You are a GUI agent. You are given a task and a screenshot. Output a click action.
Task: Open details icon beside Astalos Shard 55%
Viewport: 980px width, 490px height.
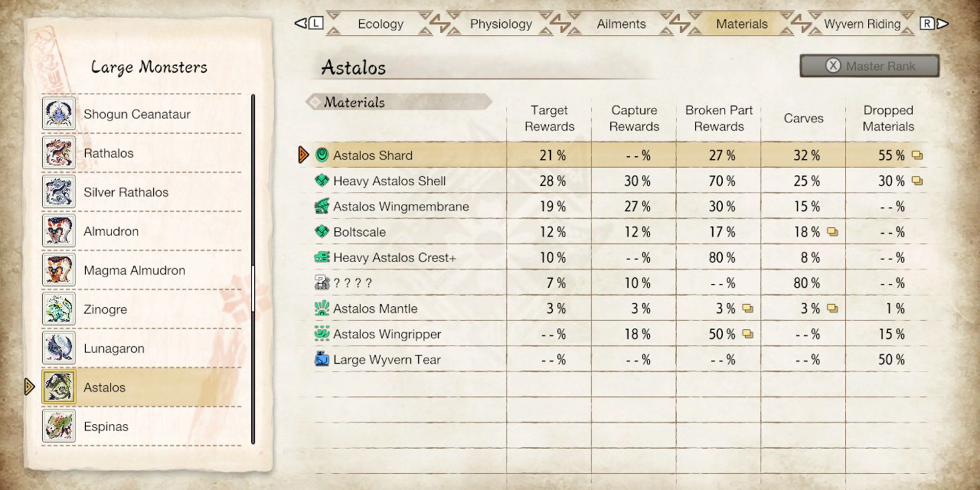(x=917, y=155)
